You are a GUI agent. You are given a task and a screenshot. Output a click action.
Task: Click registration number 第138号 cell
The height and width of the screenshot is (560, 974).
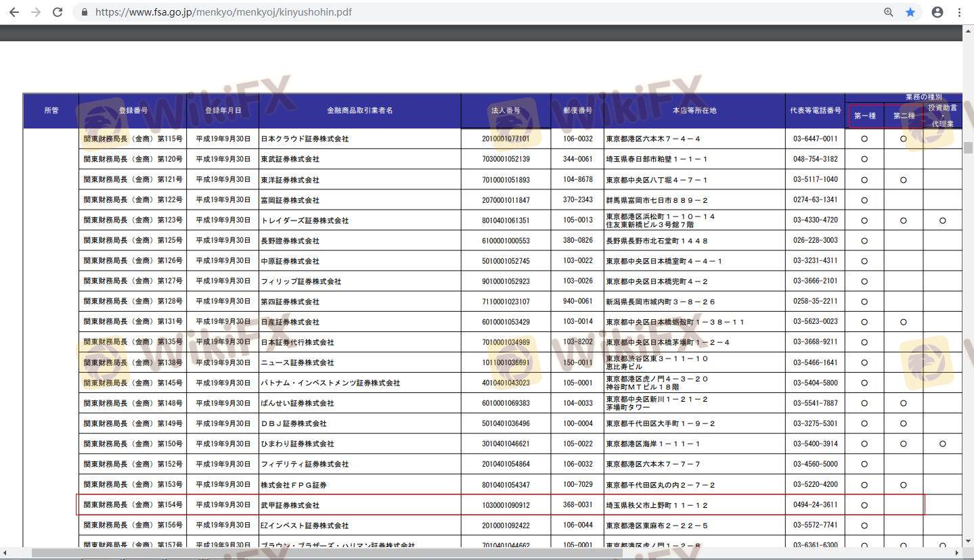(x=133, y=363)
